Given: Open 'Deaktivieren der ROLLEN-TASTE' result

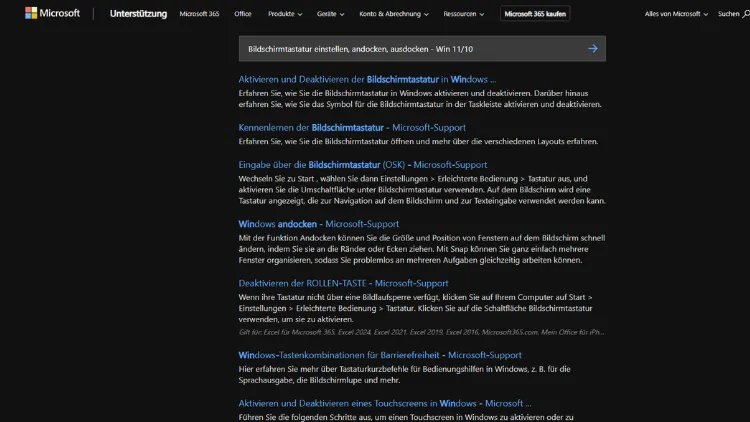Looking at the screenshot, I should pos(343,283).
